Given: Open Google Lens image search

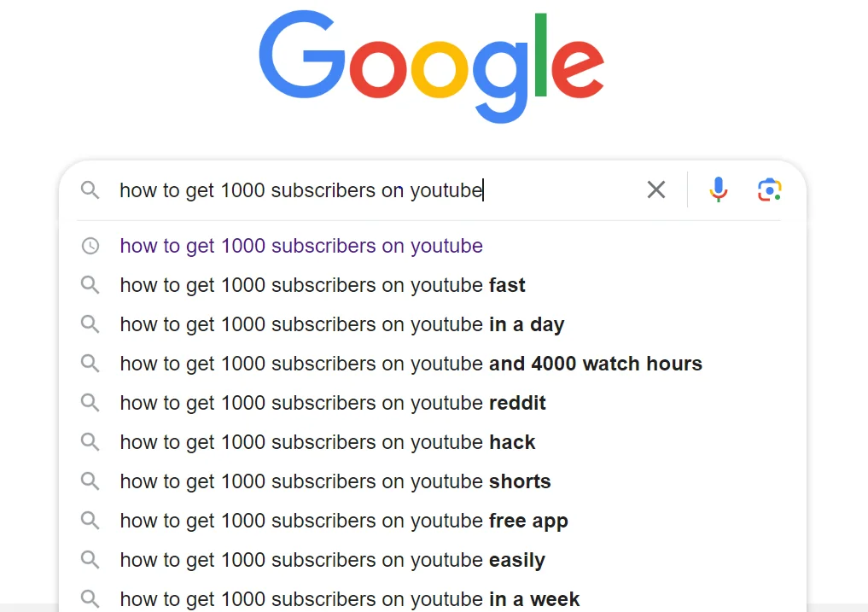Looking at the screenshot, I should pyautogui.click(x=769, y=189).
